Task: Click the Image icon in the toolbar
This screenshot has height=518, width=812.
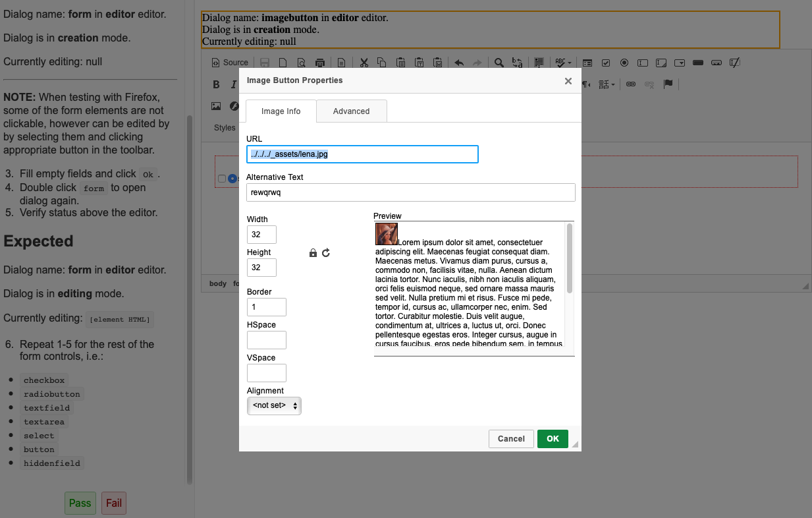Action: click(x=216, y=106)
